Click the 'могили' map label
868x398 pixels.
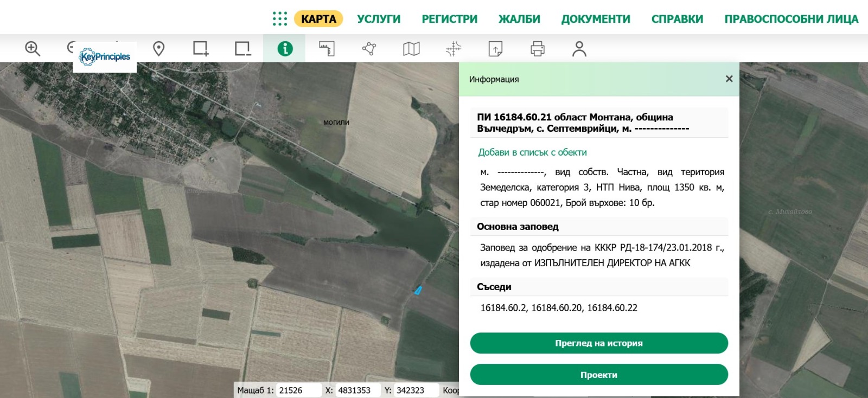point(336,123)
